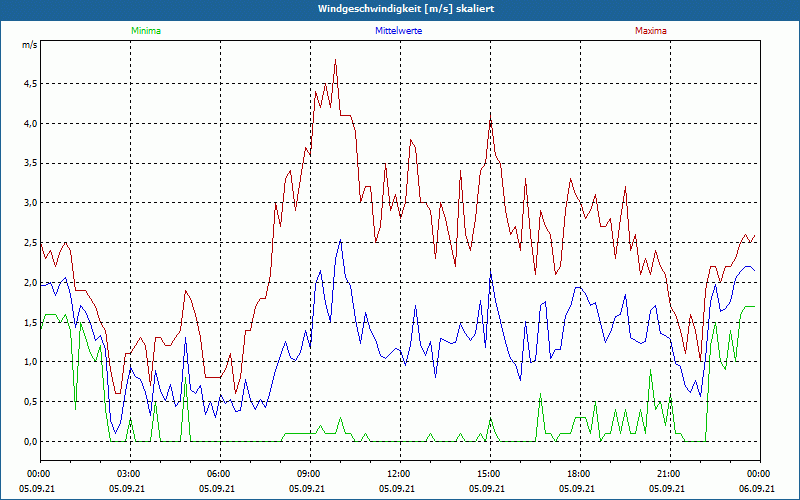Click the 06.09.21 date label

757,489
